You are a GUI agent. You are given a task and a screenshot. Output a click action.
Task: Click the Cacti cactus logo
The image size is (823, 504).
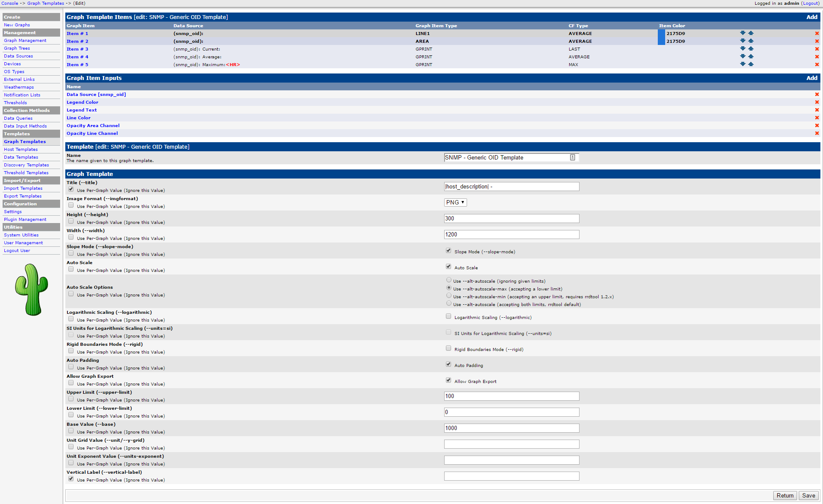click(32, 290)
